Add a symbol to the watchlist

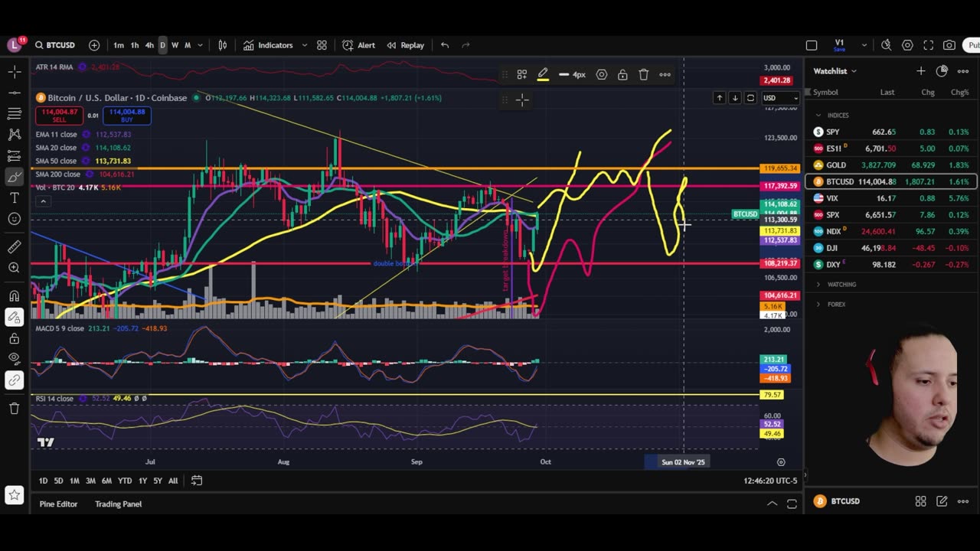point(920,71)
